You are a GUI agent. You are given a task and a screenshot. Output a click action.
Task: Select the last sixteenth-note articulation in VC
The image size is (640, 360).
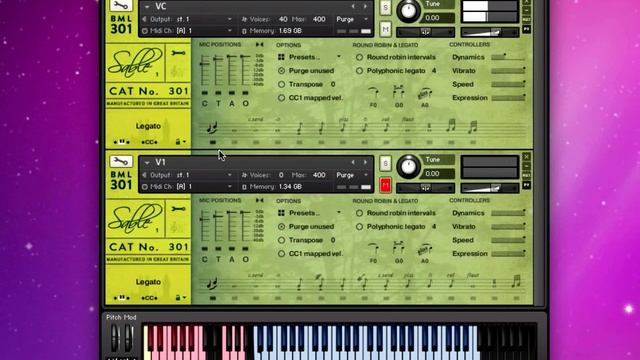(x=473, y=127)
